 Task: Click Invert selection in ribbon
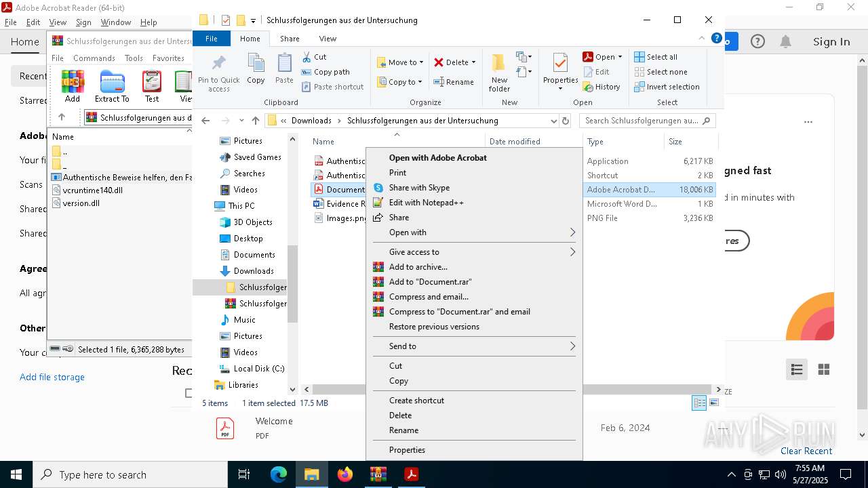[667, 87]
